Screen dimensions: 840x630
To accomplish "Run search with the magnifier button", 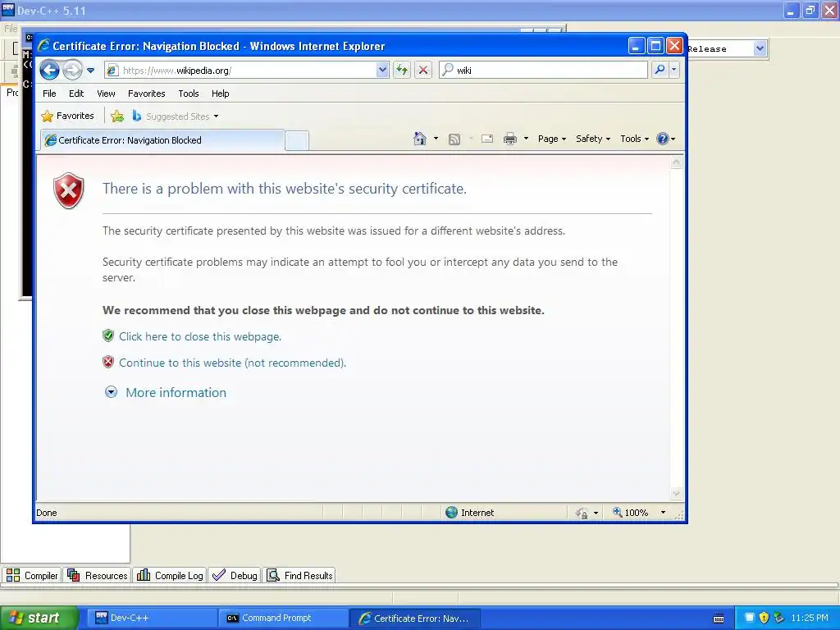I will (660, 71).
